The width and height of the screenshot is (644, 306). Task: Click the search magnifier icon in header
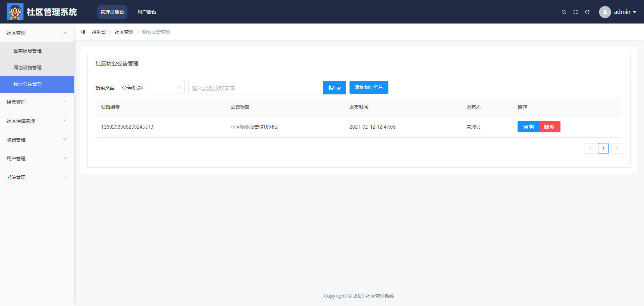tap(564, 12)
